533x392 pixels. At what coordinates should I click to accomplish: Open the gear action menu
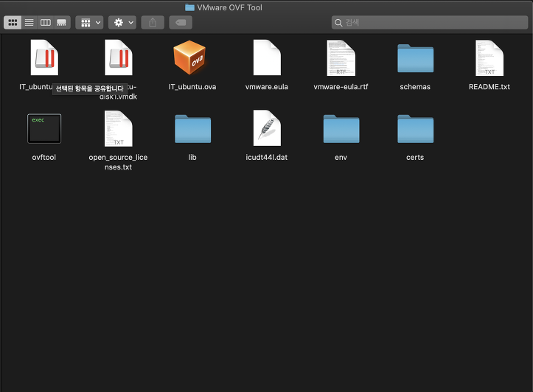pos(122,23)
